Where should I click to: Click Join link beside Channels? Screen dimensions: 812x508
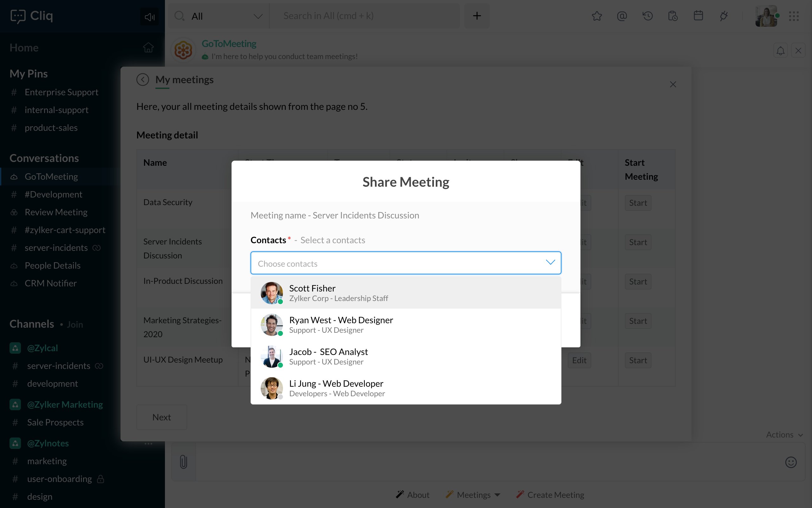pos(75,324)
